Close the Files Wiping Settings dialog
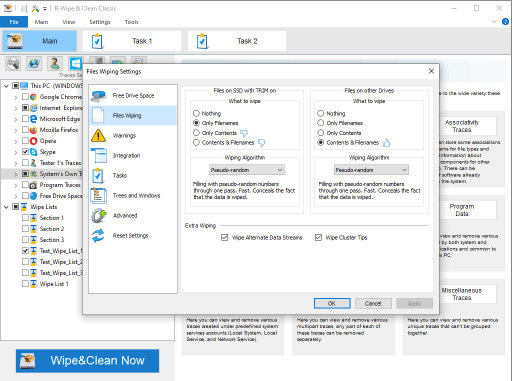This screenshot has height=381, width=512. [x=431, y=71]
